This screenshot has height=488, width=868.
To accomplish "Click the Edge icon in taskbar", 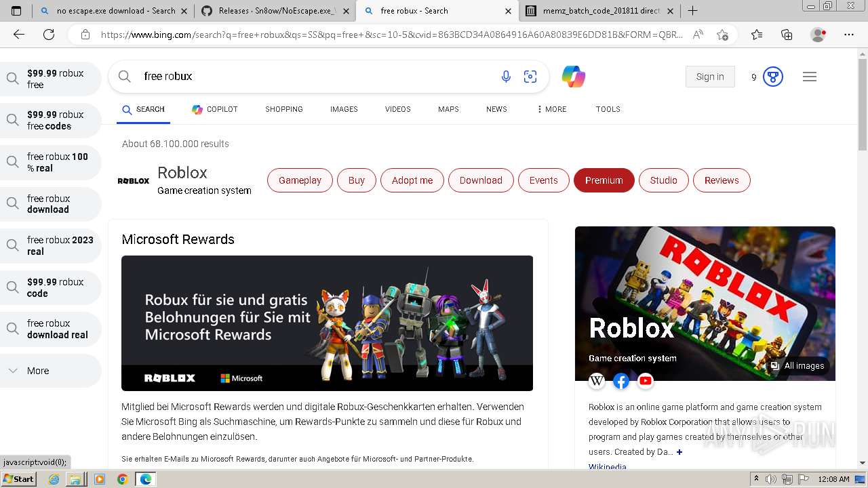I will tap(145, 479).
